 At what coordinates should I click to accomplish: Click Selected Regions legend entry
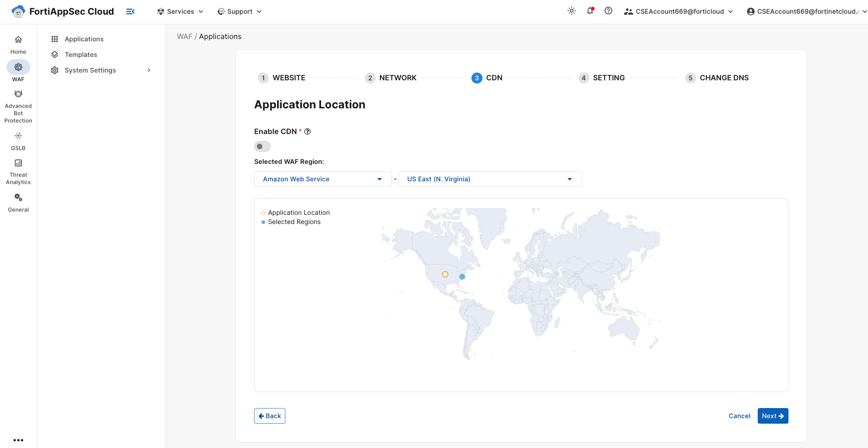[x=291, y=222]
